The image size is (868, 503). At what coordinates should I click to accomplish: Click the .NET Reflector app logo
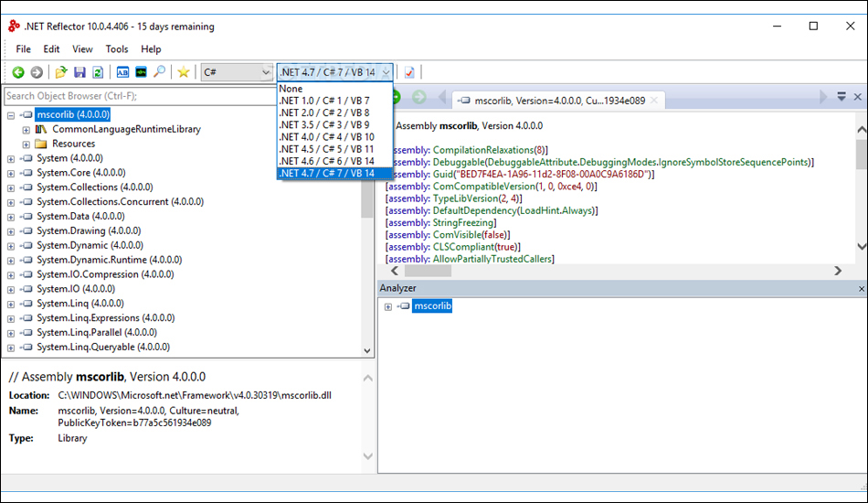point(15,26)
